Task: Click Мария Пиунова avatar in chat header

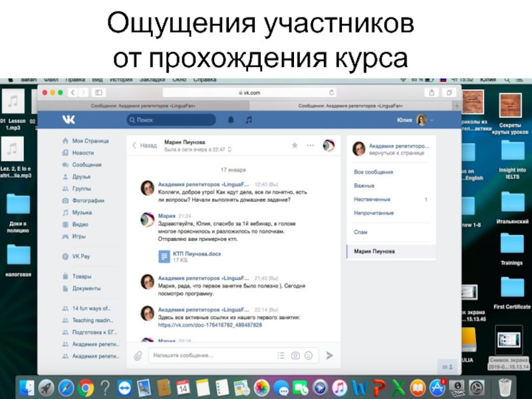Action: click(329, 145)
